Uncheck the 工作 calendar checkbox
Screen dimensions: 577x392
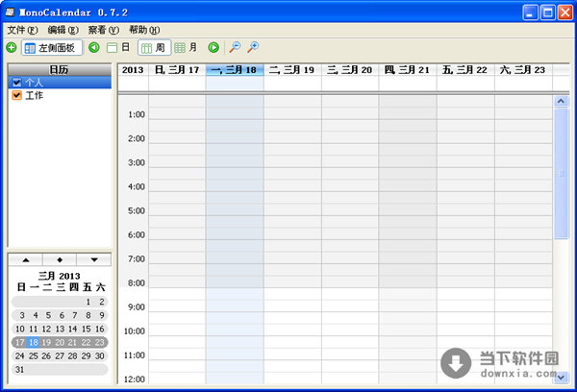16,95
